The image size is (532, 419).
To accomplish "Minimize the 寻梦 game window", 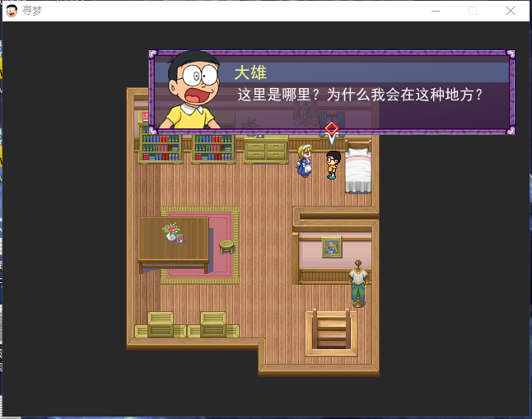I will tap(436, 11).
